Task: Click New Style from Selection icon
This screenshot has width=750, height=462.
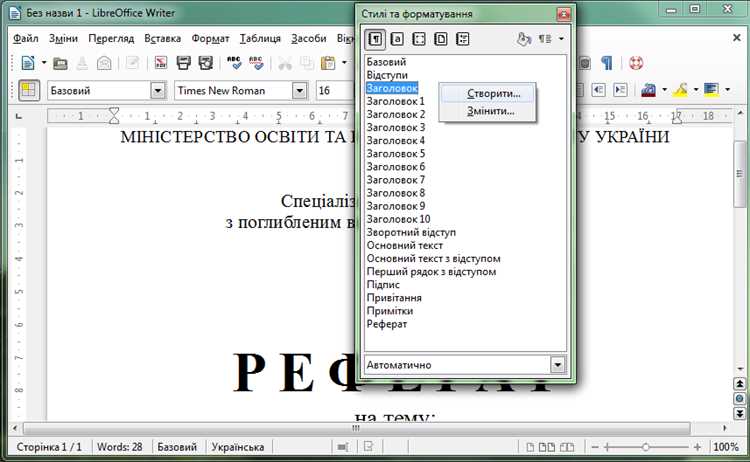Action: (x=545, y=39)
